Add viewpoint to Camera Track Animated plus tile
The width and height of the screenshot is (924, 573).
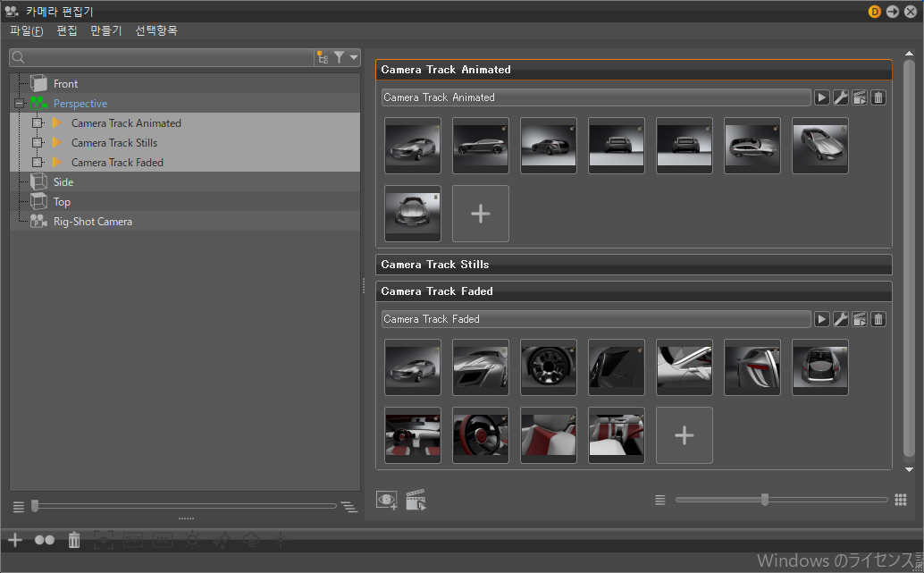click(x=480, y=214)
